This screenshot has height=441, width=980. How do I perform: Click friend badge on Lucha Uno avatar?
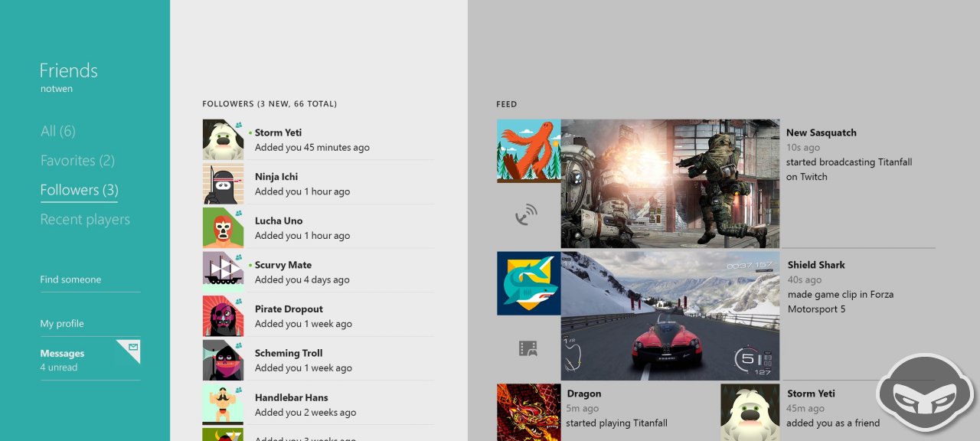[239, 213]
